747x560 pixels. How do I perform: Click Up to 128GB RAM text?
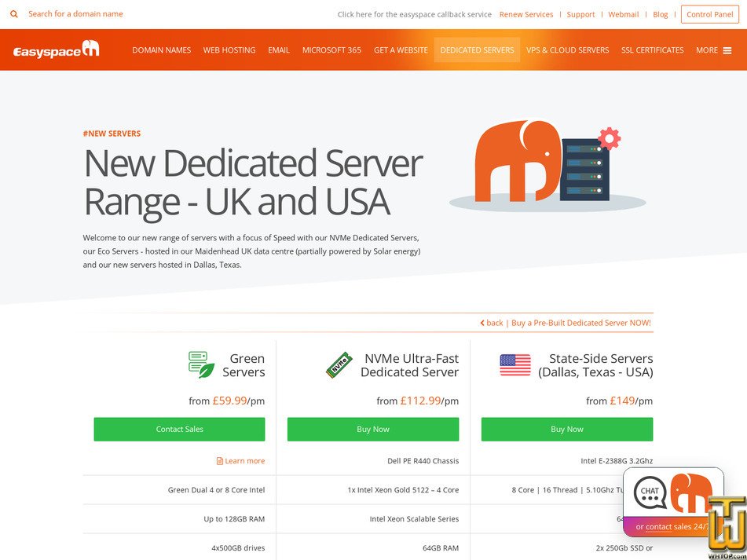point(234,519)
